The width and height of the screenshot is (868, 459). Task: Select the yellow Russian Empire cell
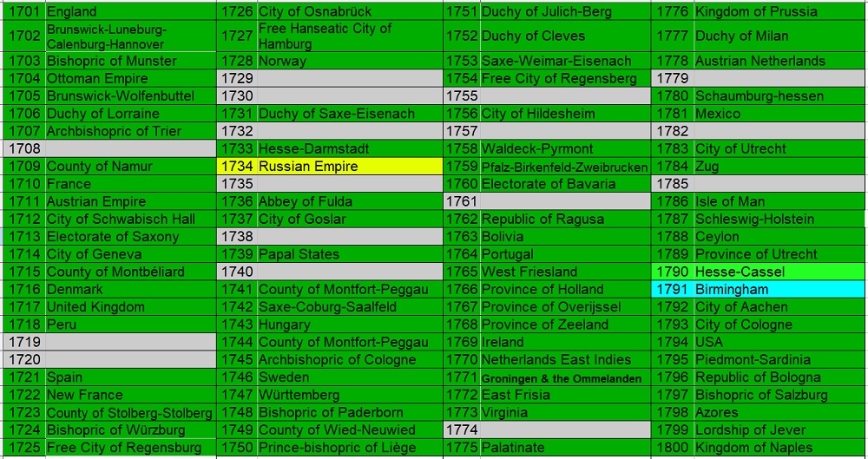(x=350, y=166)
